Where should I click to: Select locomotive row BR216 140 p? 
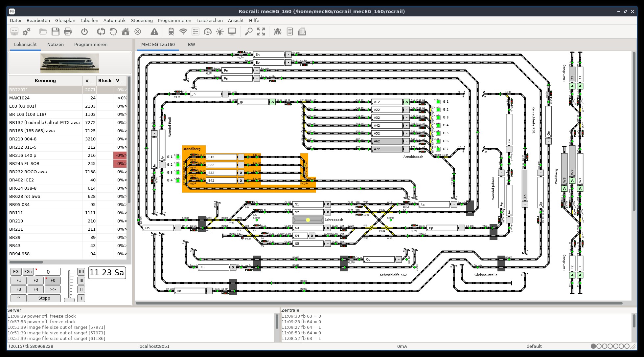(x=67, y=155)
